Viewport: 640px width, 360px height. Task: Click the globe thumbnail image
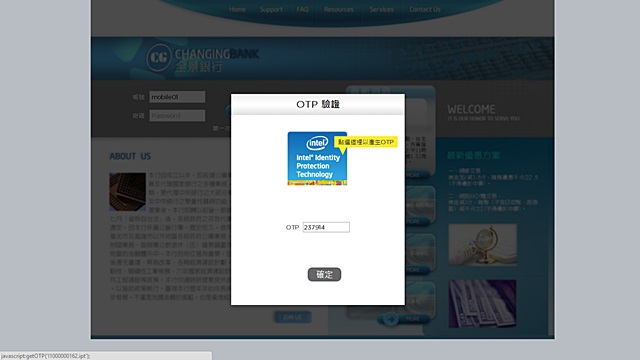tap(482, 244)
